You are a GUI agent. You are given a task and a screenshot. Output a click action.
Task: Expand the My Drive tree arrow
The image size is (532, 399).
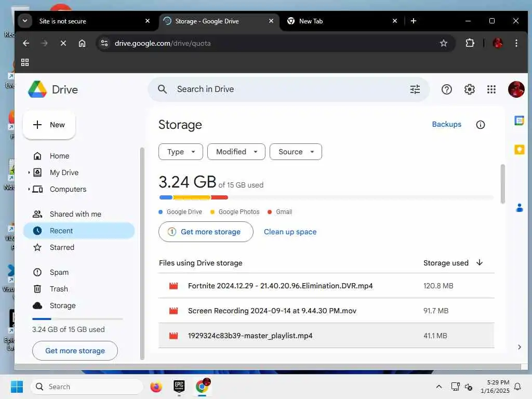click(29, 172)
